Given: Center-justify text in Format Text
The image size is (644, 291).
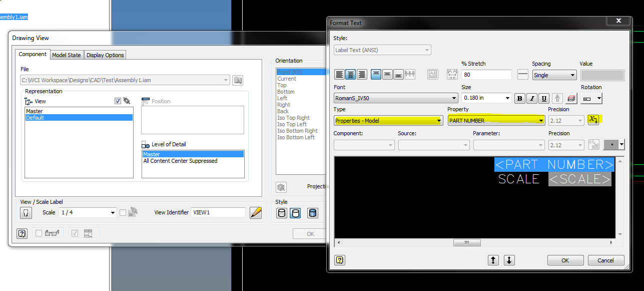Looking at the screenshot, I should pyautogui.click(x=351, y=75).
